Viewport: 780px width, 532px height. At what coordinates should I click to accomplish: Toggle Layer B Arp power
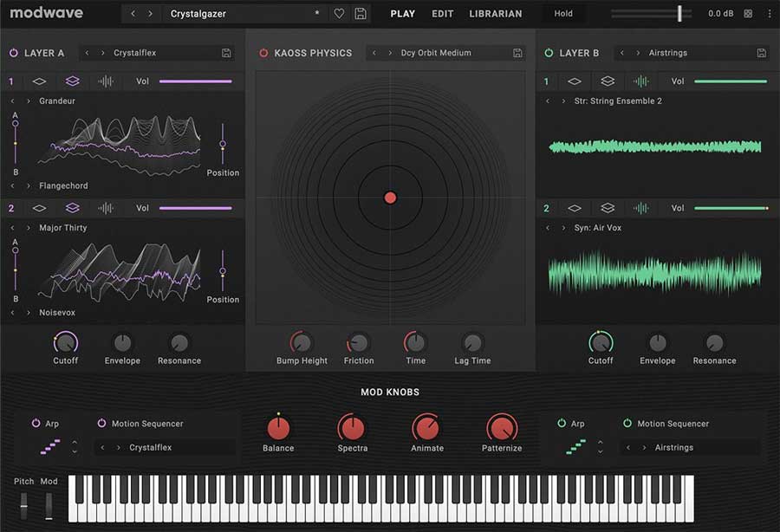562,423
